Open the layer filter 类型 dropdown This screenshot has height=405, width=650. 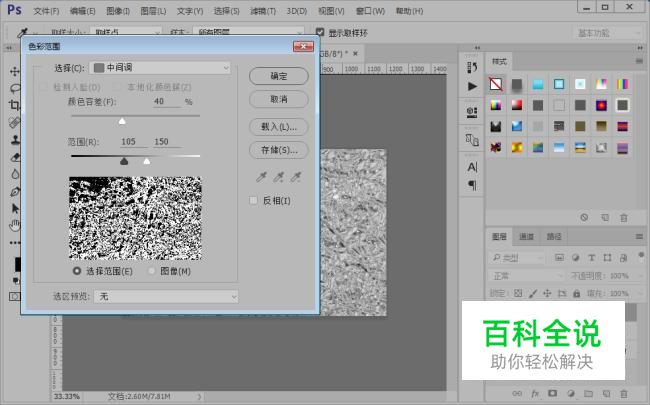[x=517, y=258]
